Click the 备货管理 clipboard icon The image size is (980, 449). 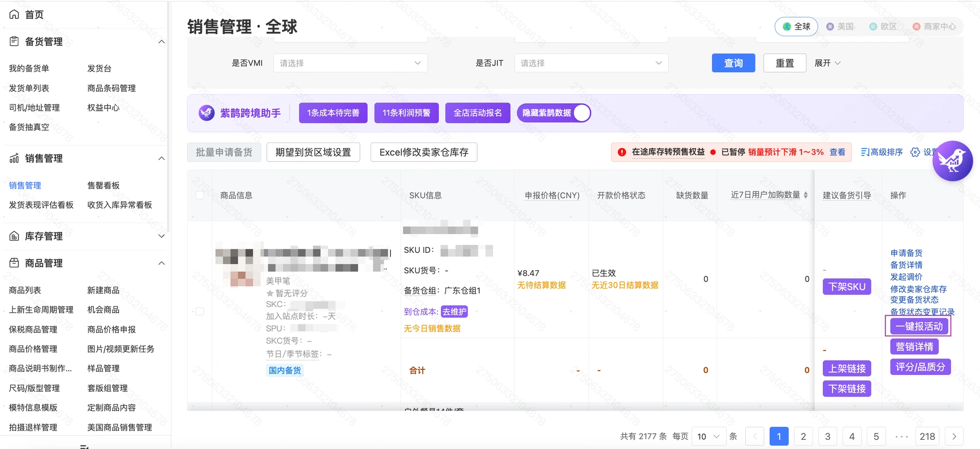(x=14, y=41)
